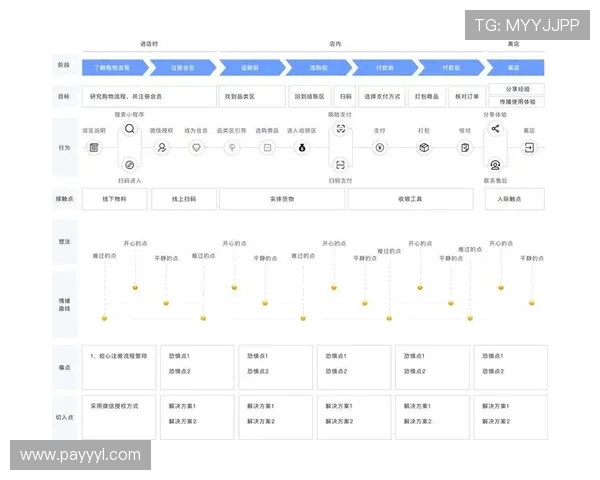Select the 研究购物流程，并注册会员 goal box
This screenshot has width=600, height=480.
(x=149, y=96)
